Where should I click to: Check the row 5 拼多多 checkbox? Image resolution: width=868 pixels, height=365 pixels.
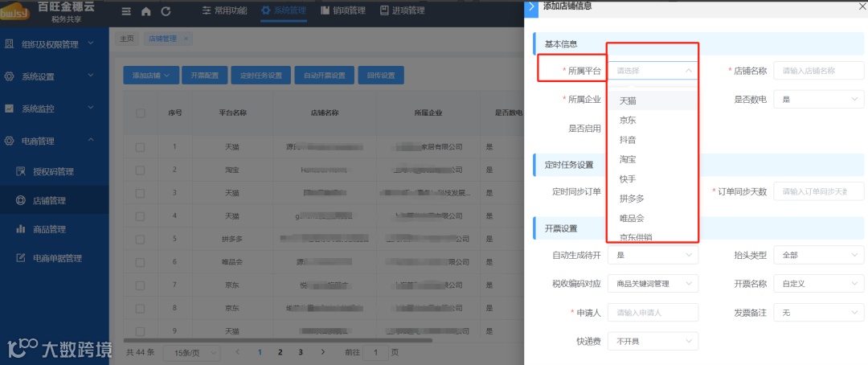(140, 240)
